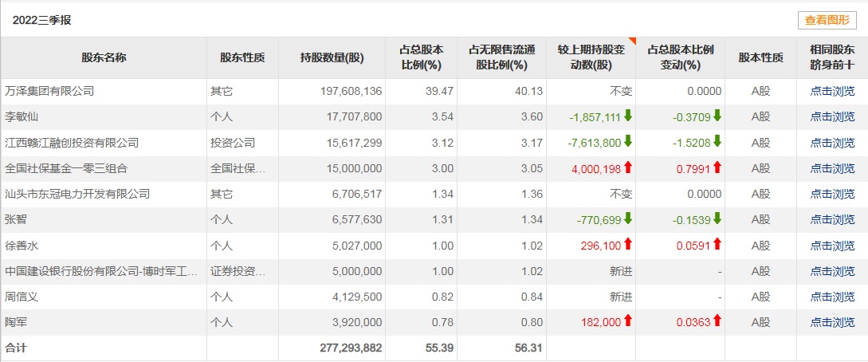Image resolution: width=868 pixels, height=362 pixels.
Task: Click red up arrow beside 296,100
Action: point(628,245)
